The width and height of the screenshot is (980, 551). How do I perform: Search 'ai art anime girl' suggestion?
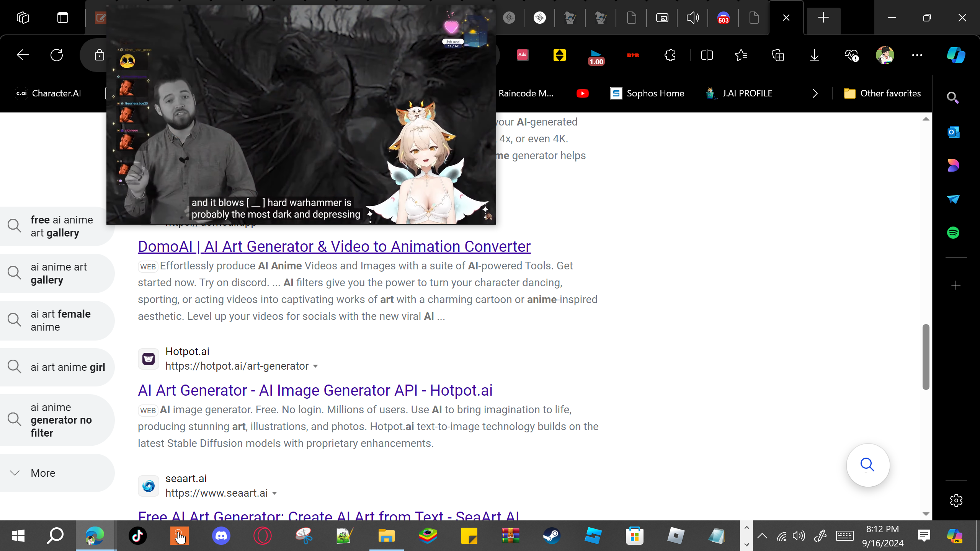point(57,367)
